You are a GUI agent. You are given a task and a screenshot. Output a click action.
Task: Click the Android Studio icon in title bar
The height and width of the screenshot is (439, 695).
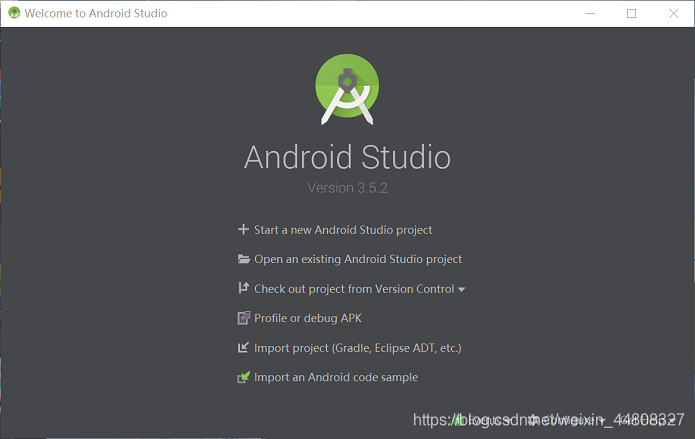click(14, 13)
